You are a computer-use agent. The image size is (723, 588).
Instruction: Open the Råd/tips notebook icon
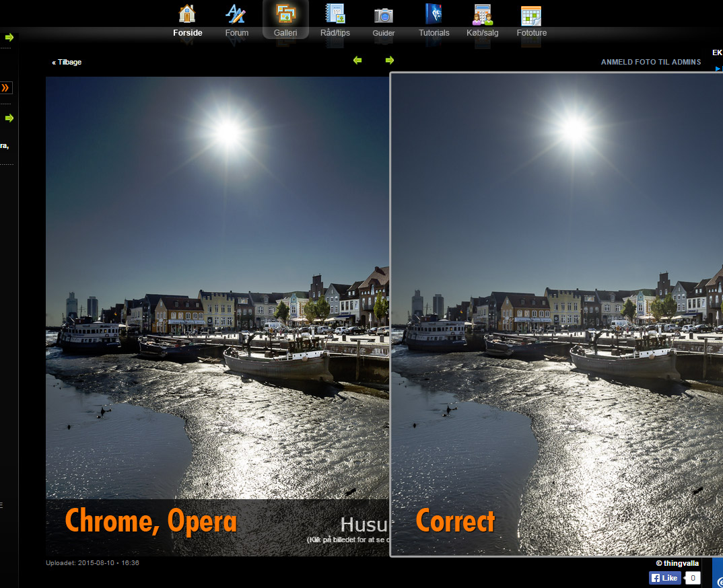[335, 14]
